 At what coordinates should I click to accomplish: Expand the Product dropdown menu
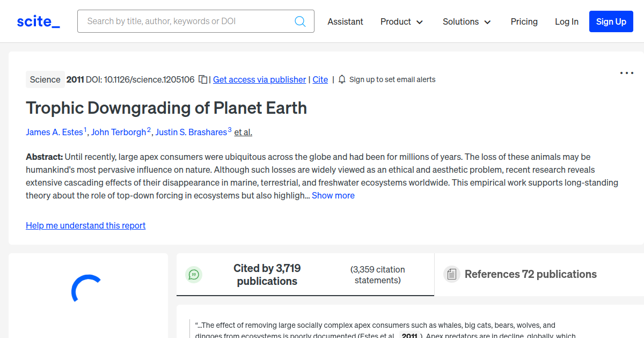401,21
